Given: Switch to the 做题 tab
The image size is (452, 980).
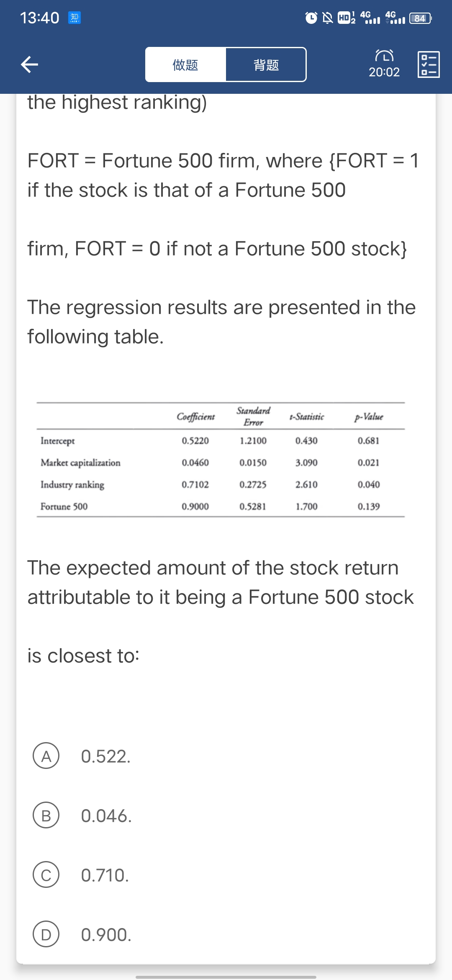Looking at the screenshot, I should pyautogui.click(x=185, y=65).
